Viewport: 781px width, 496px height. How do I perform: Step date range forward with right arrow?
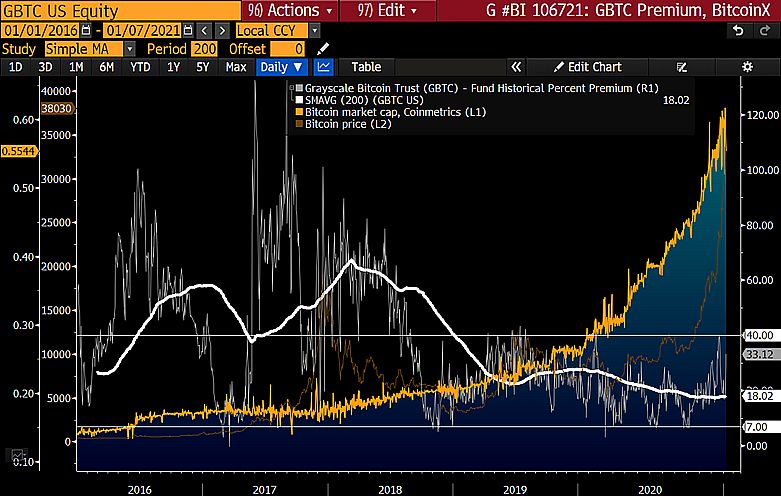tap(222, 31)
